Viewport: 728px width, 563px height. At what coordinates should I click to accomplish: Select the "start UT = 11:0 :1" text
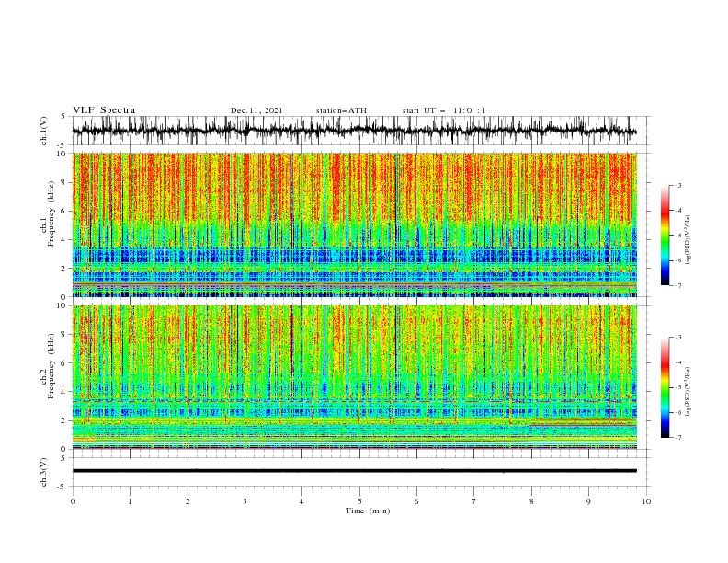(x=444, y=110)
